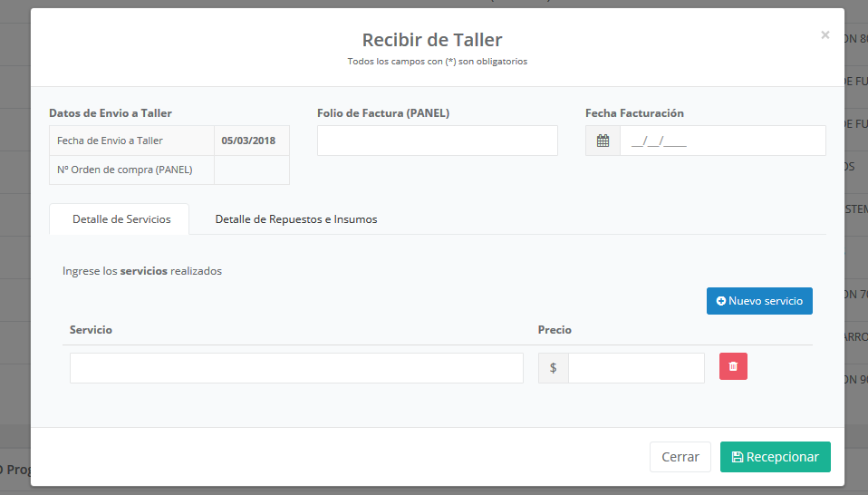Viewport: 868px width, 495px height.
Task: Select the Precio amount input
Action: click(636, 368)
